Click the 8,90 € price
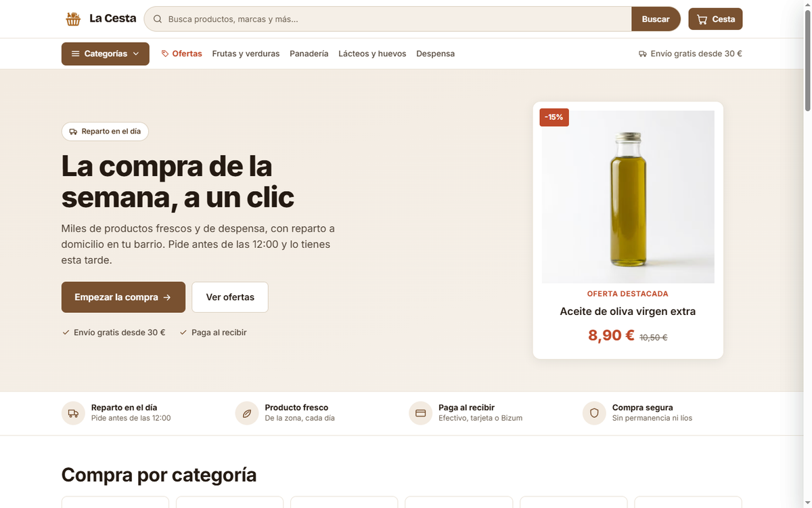 [611, 335]
